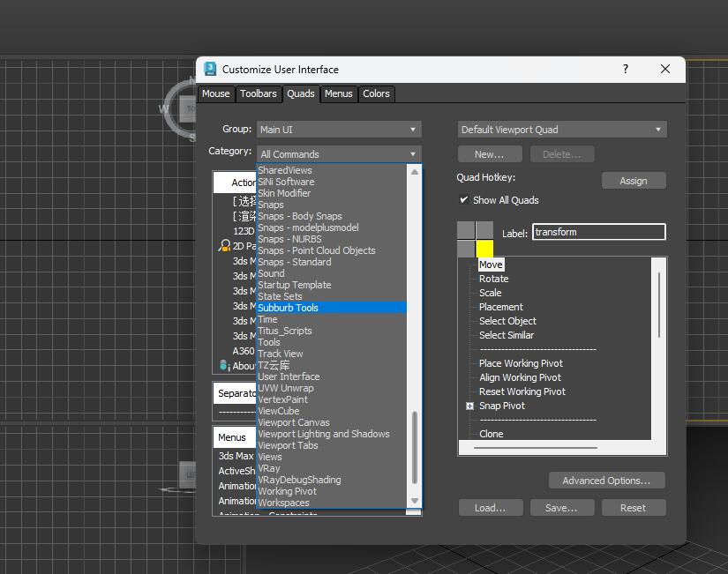Switch to the Mouse tab

click(x=216, y=93)
